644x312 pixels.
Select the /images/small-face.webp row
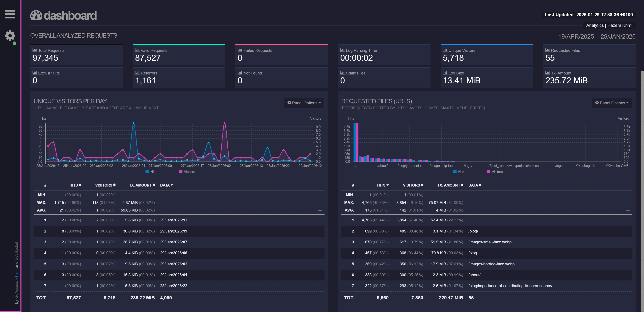tap(487, 242)
